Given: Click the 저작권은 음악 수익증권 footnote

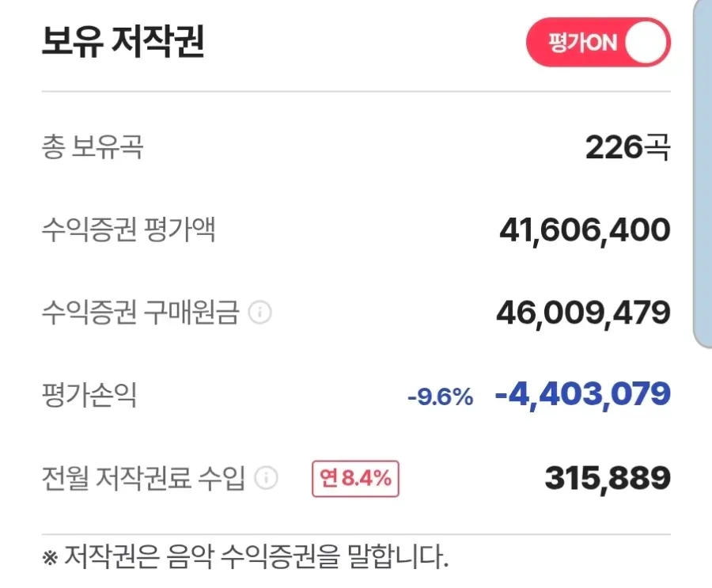Looking at the screenshot, I should pos(245,556).
